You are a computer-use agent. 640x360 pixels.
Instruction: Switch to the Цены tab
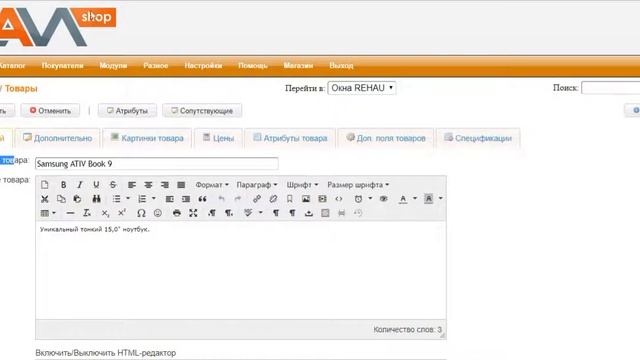click(x=219, y=138)
